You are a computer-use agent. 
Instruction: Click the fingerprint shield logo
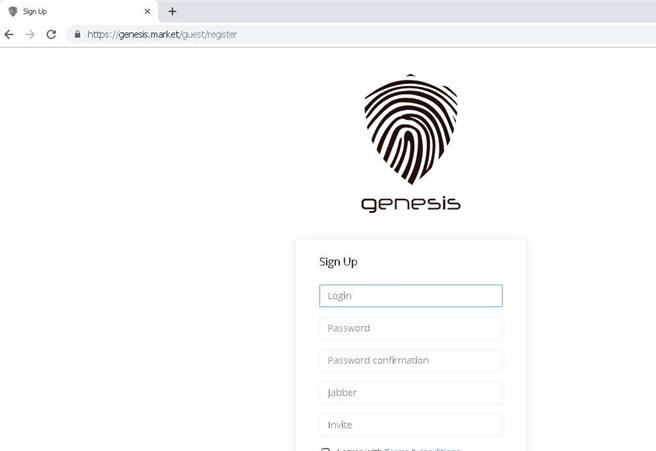coord(411,129)
